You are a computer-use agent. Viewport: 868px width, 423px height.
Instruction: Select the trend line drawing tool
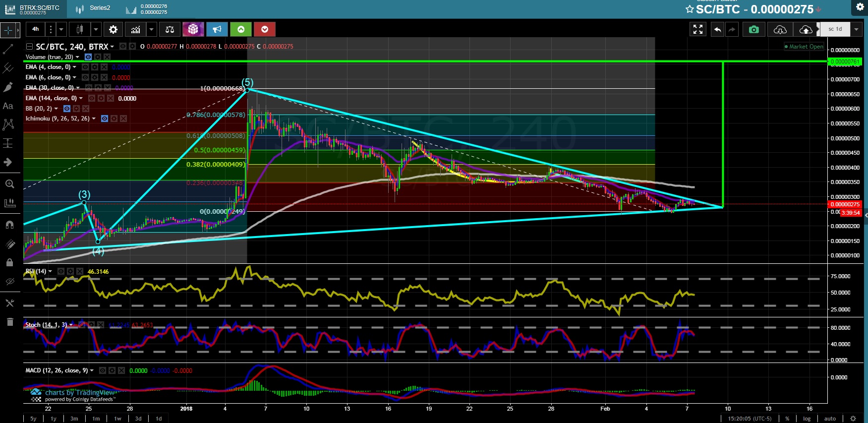[x=8, y=49]
